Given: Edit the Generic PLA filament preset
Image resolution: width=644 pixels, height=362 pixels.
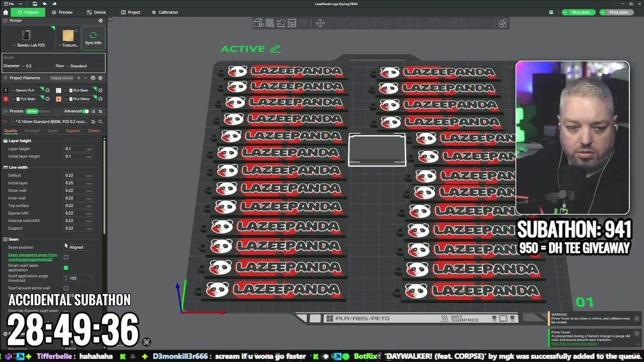Looking at the screenshot, I should click(x=47, y=90).
